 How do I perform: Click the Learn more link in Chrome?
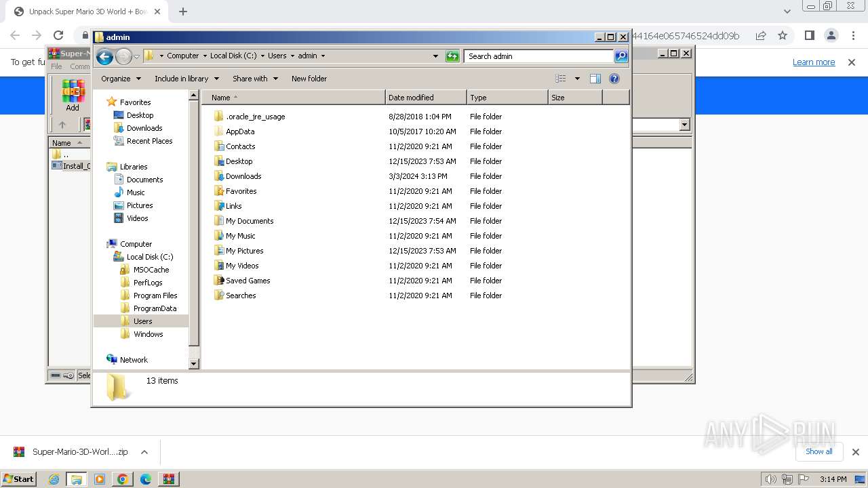tap(814, 62)
